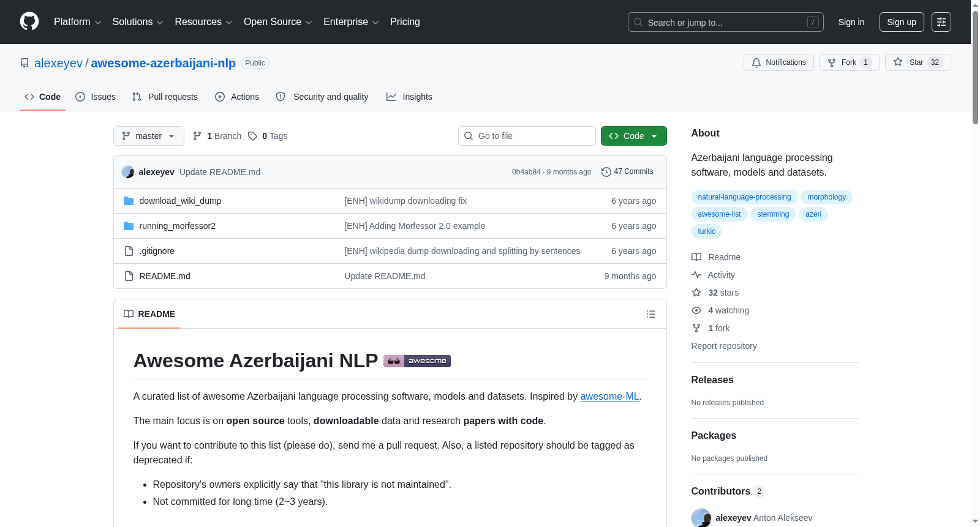980x527 pixels.
Task: Click the contributor avatar of Anton Alekseev
Action: (701, 518)
